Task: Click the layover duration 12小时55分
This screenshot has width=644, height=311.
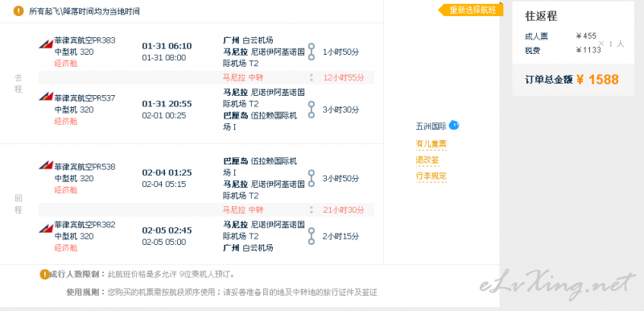Action: click(344, 77)
